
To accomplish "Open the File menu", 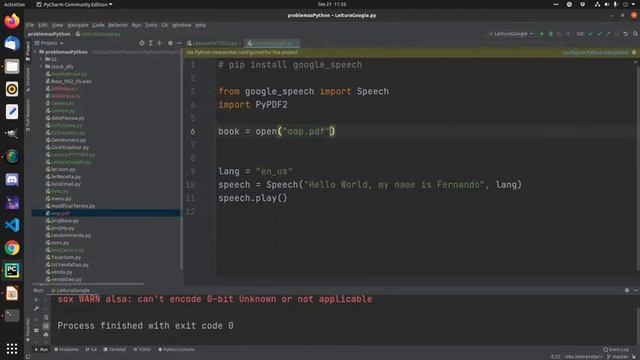I will click(x=30, y=25).
